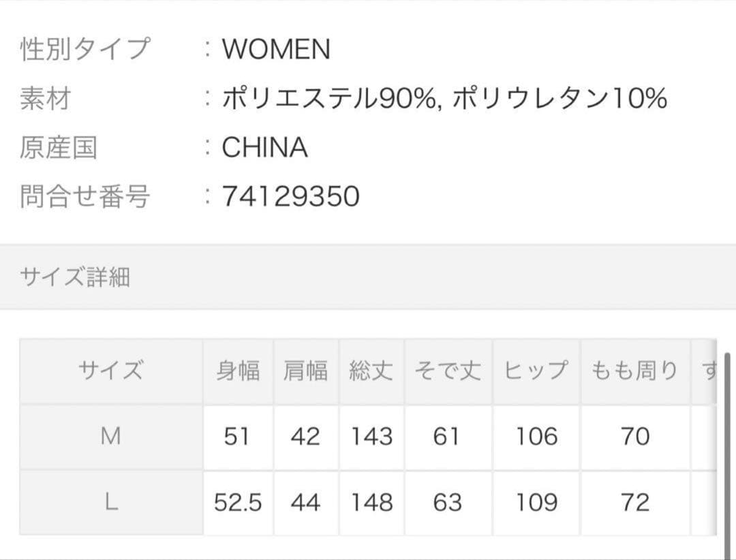736x560 pixels.
Task: Click the 143 total length cell
Action: click(371, 437)
